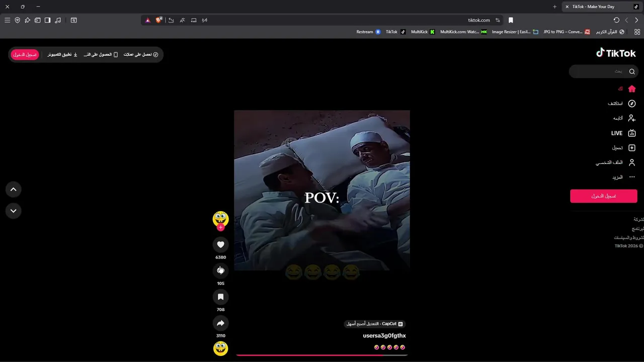The width and height of the screenshot is (644, 362).
Task: Click the share arrow in the address bar
Action: (x=171, y=20)
